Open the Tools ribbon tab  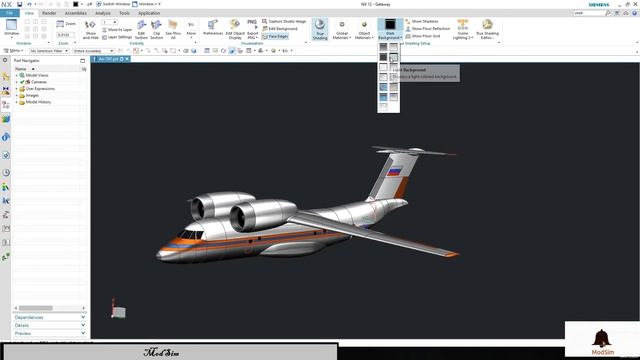point(124,13)
